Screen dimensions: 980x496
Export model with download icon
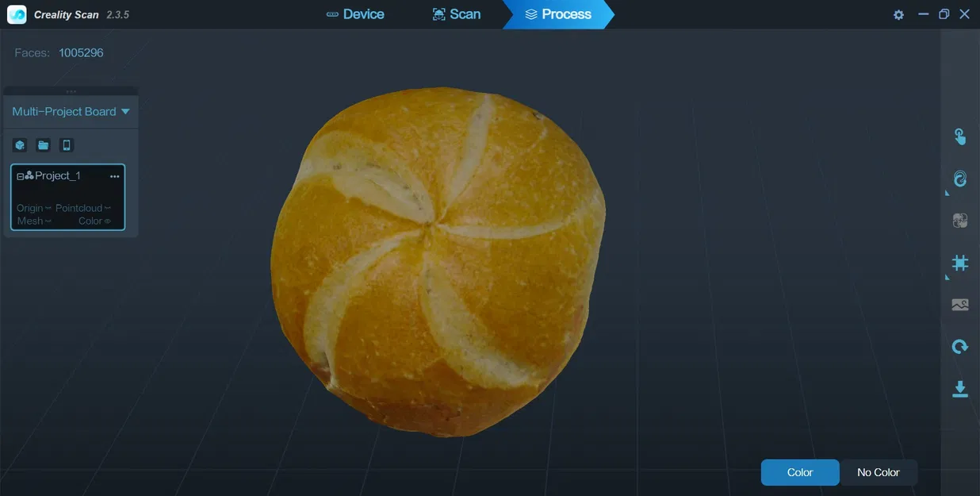(x=959, y=389)
